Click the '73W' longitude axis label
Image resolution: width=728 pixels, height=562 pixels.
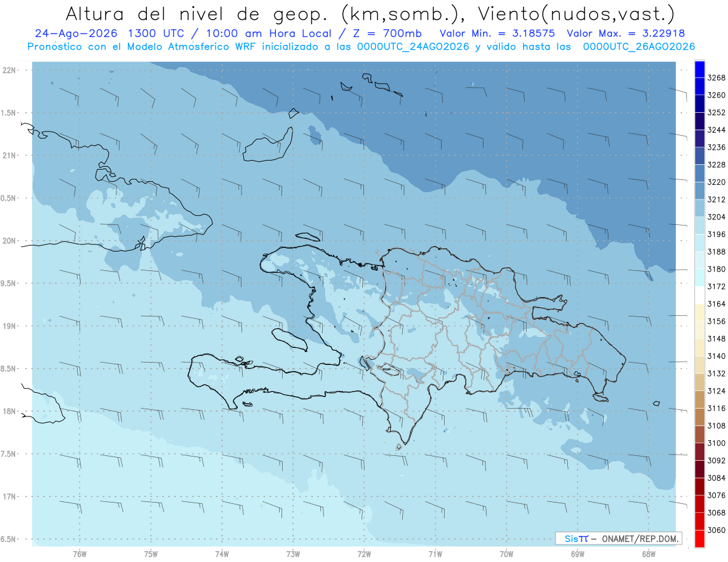[x=293, y=554]
